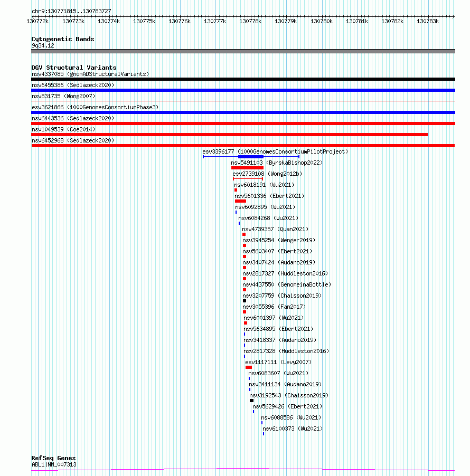Click the black bar for nsv4337085
The height and width of the screenshot is (476, 470).
243,79
